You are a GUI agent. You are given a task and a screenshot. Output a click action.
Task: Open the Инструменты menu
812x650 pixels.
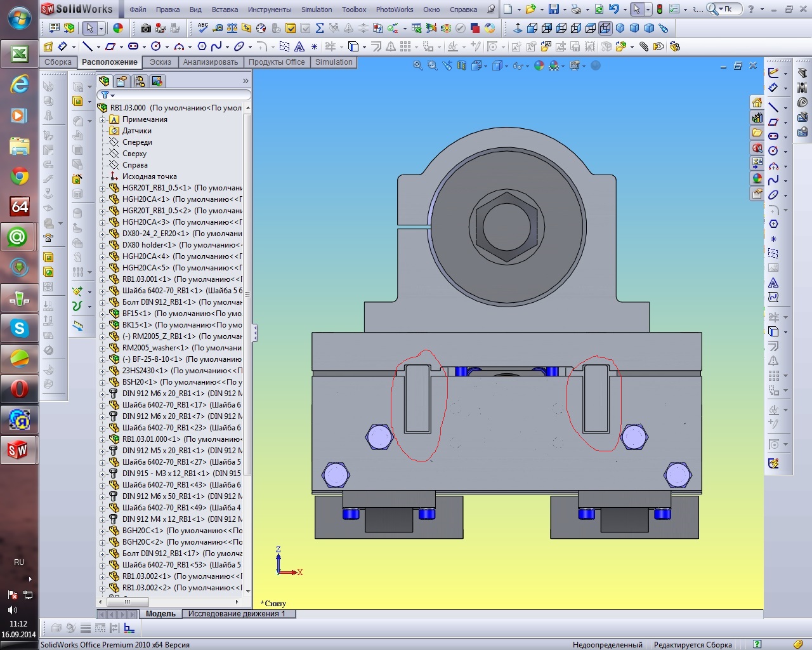point(270,10)
